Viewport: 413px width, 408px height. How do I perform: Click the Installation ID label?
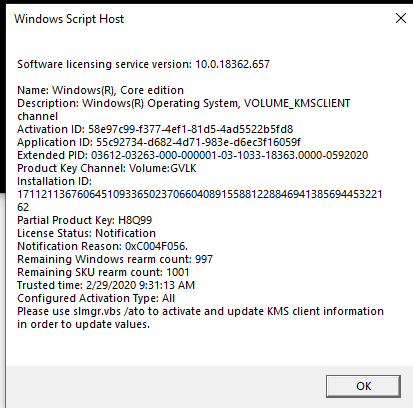pos(54,181)
